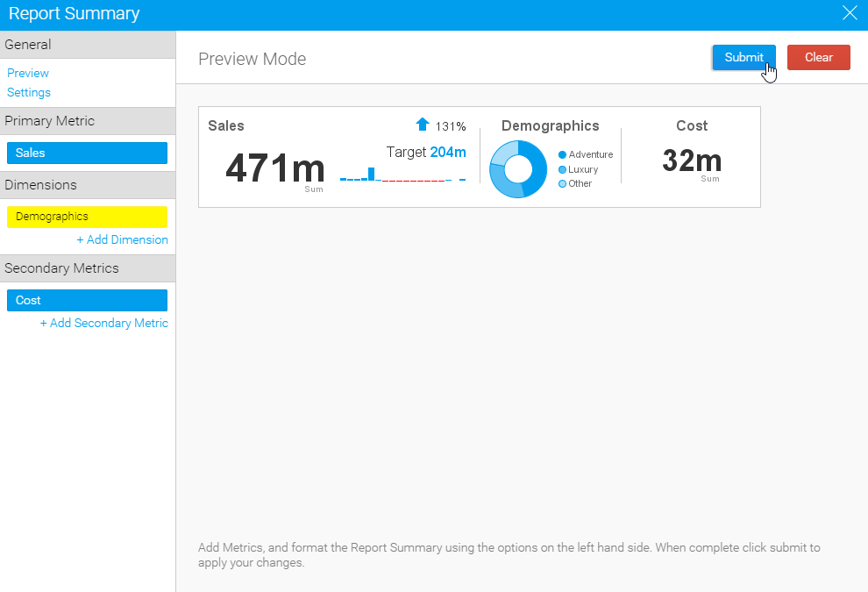This screenshot has width=868, height=592.
Task: Toggle the Cost secondary metric pill
Action: click(87, 300)
